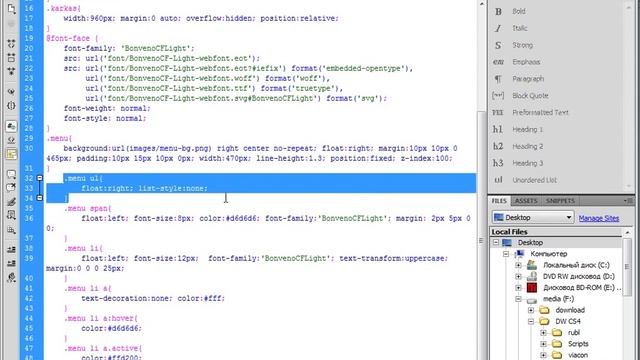Select the Компьютер tree item

point(549,254)
